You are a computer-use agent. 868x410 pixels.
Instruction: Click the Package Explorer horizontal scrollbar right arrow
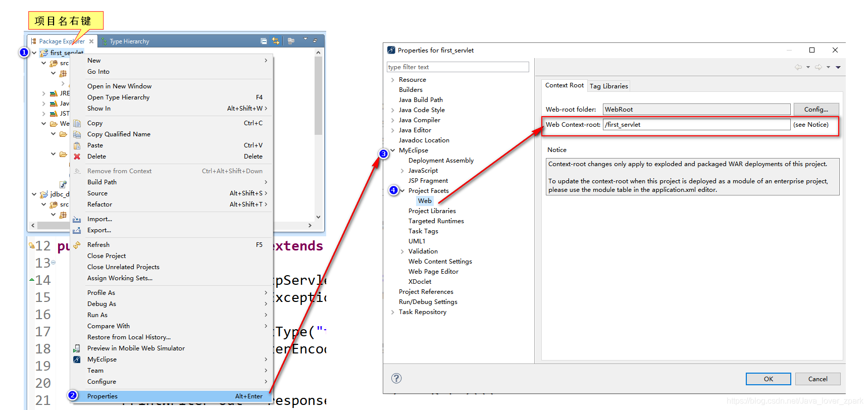310,226
